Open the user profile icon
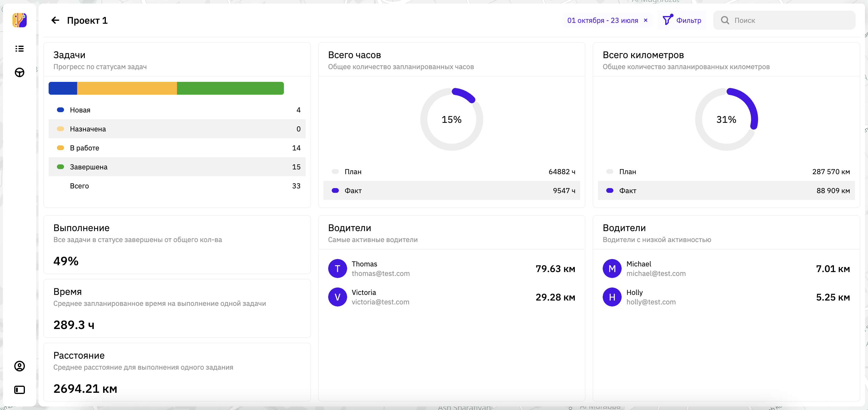Viewport: 868px width, 410px height. coord(20,366)
